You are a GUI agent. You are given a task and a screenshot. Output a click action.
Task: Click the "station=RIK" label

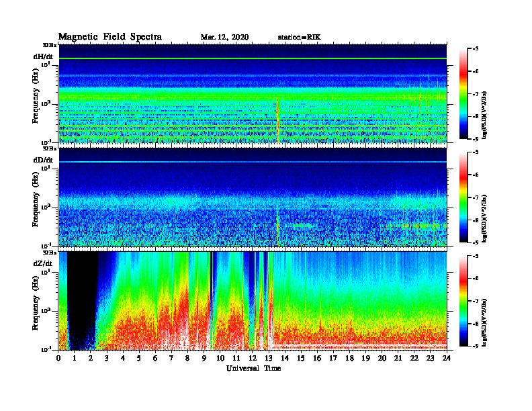pyautogui.click(x=299, y=37)
